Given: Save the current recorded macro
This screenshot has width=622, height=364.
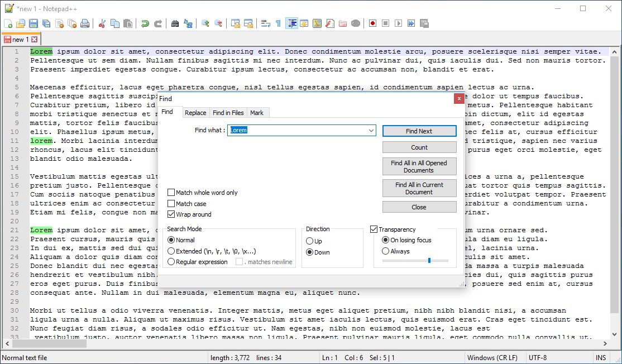Looking at the screenshot, I should coord(424,24).
